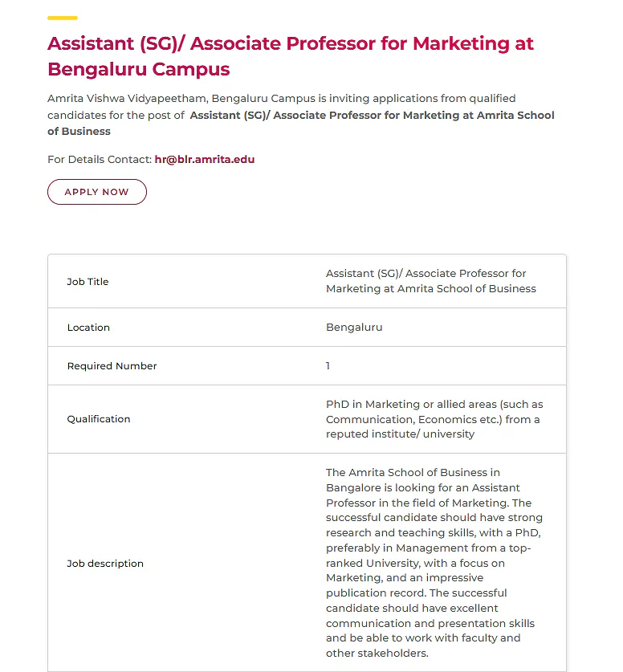Image resolution: width=623 pixels, height=672 pixels.
Task: Click 'reputed institute/ university' text line
Action: click(400, 434)
